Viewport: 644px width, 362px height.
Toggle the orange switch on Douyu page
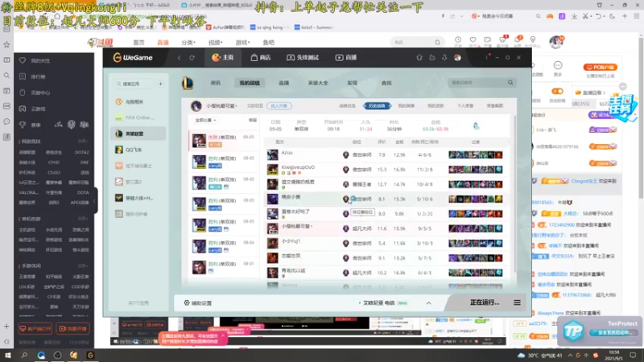[x=557, y=91]
